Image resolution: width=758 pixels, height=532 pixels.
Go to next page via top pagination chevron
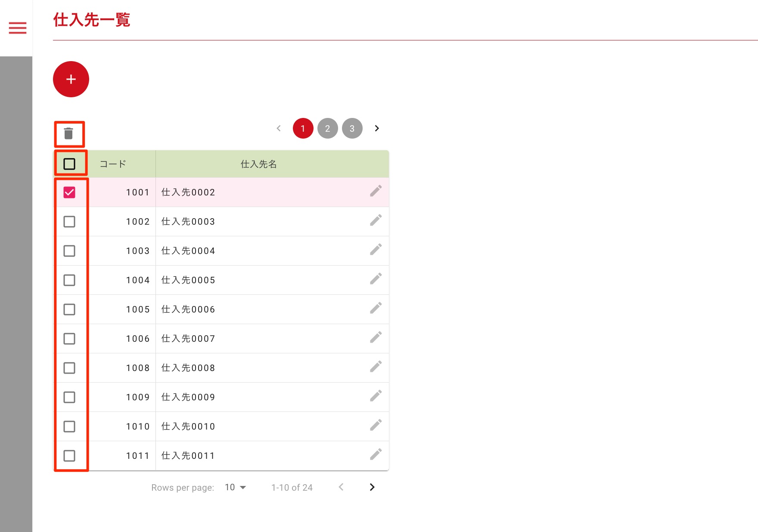tap(377, 128)
